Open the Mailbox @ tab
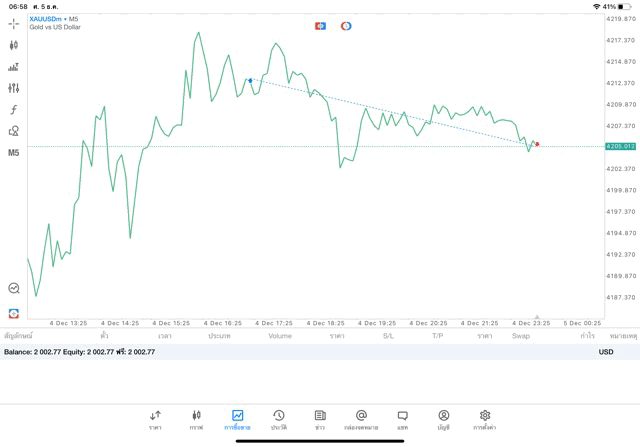This screenshot has height=447, width=640. tap(361, 419)
